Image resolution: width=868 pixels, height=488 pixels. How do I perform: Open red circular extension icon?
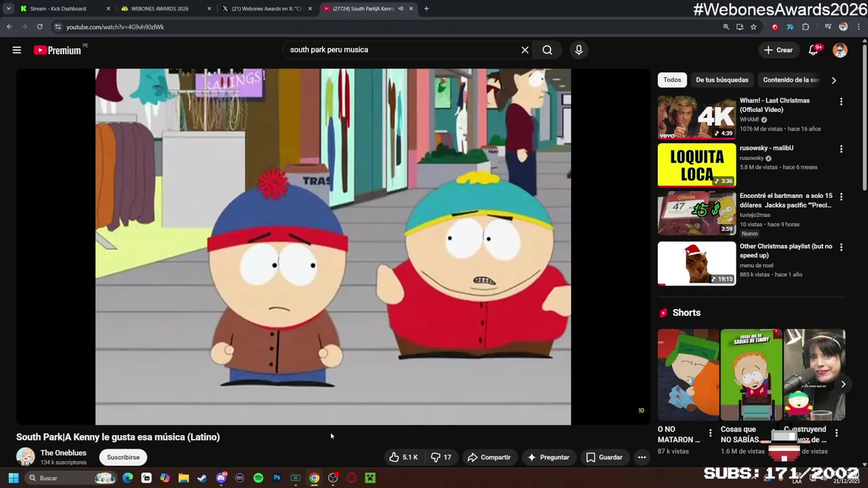[x=775, y=27]
